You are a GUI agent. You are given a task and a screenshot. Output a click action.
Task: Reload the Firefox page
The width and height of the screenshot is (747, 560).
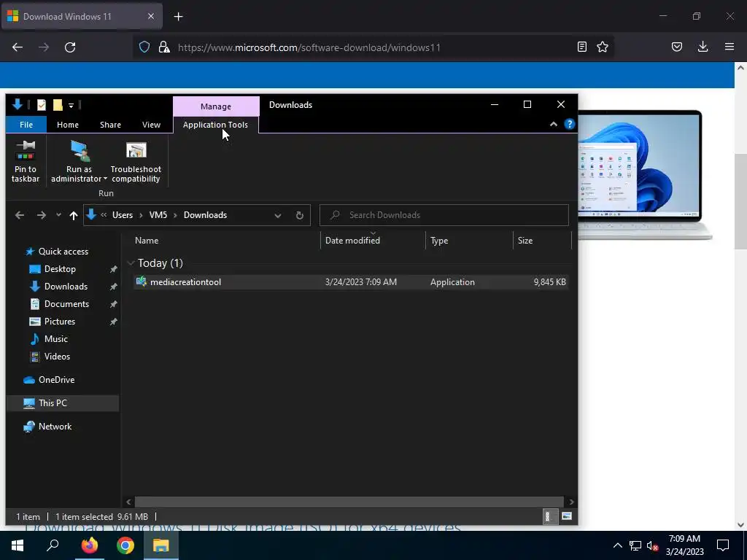70,47
